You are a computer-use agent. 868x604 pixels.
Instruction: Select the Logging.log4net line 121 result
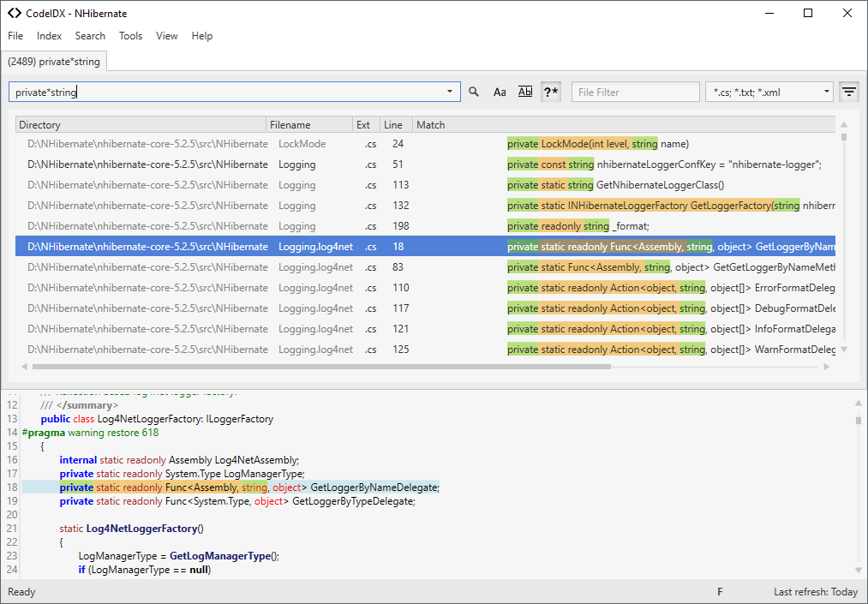[425, 329]
